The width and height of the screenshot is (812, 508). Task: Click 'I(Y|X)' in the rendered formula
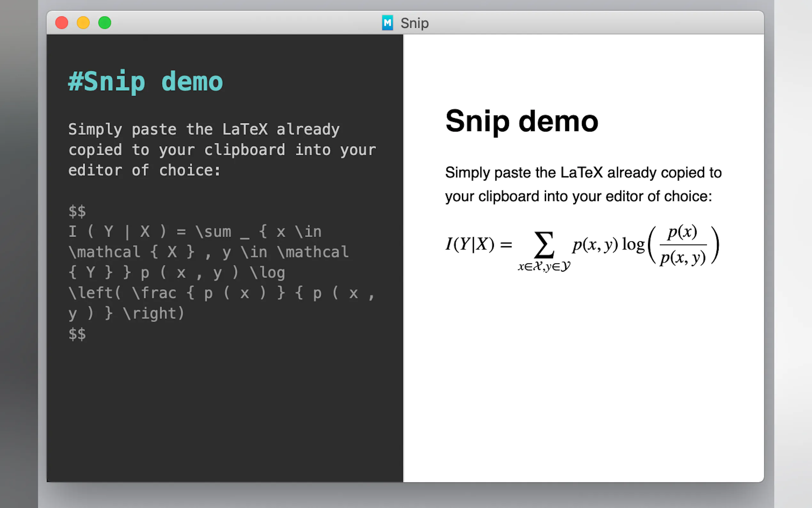tap(470, 244)
